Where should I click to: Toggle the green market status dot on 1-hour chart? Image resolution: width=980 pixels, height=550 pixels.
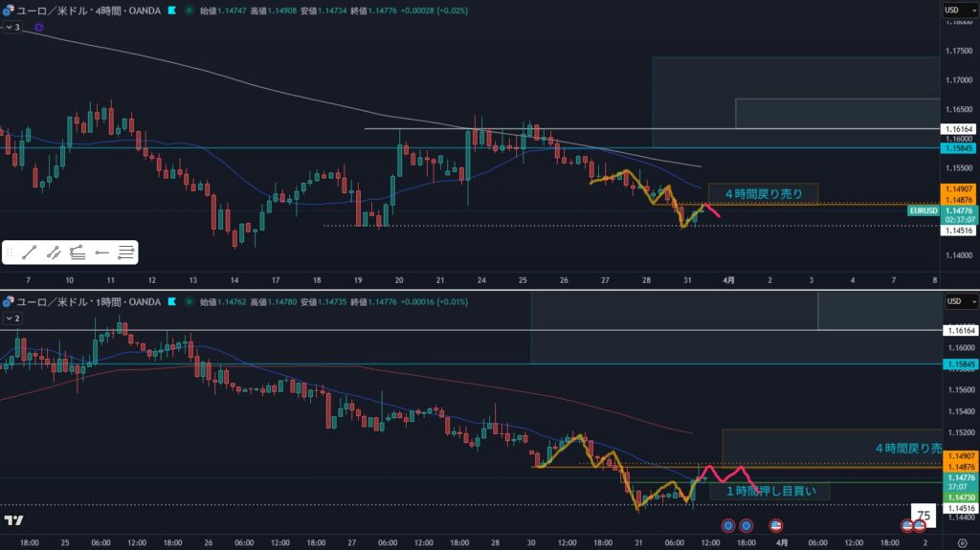coord(189,301)
